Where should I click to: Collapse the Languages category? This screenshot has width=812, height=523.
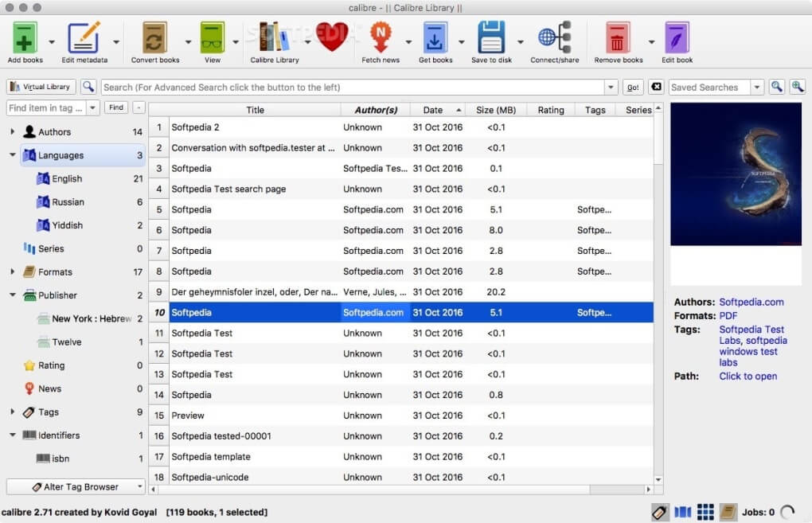11,154
